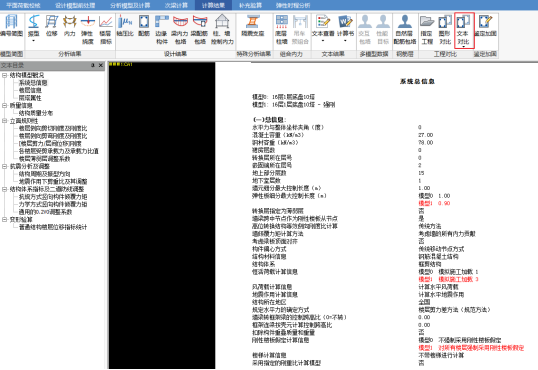Collapse the 结构模型概况 tree node
The width and height of the screenshot is (538, 370).
(x=4, y=75)
